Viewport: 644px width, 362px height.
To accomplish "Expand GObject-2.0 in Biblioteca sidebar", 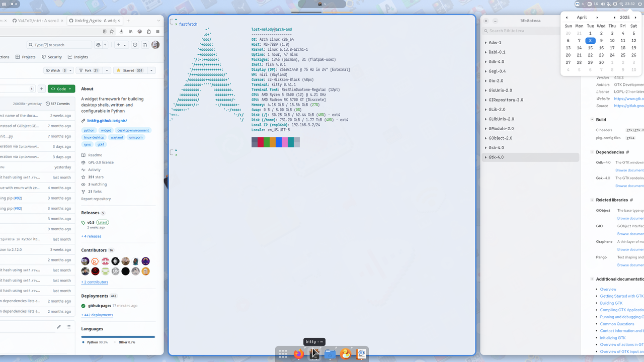I will point(485,138).
